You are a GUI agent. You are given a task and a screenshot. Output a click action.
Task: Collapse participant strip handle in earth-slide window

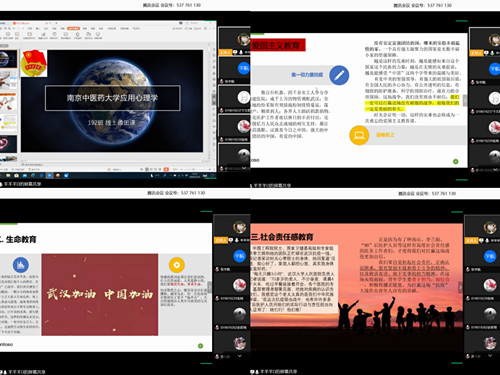click(215, 99)
